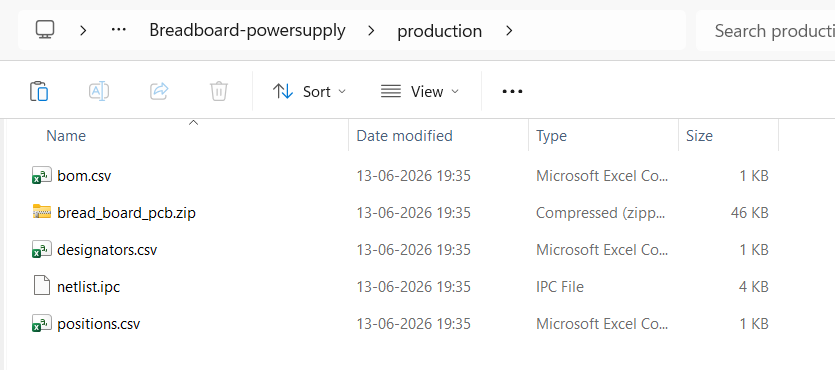Click date modified of positions.csv row
Image resolution: width=835 pixels, height=370 pixels.
pos(413,324)
